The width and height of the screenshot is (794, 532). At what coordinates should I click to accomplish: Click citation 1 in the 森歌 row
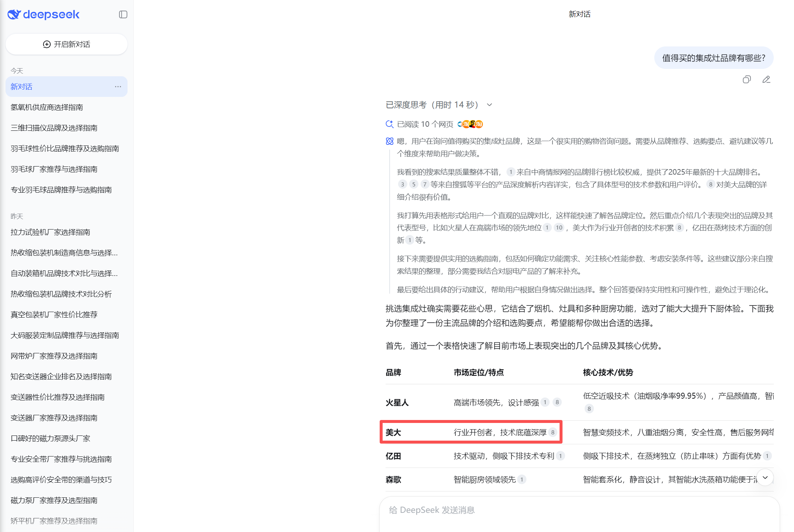click(x=522, y=480)
